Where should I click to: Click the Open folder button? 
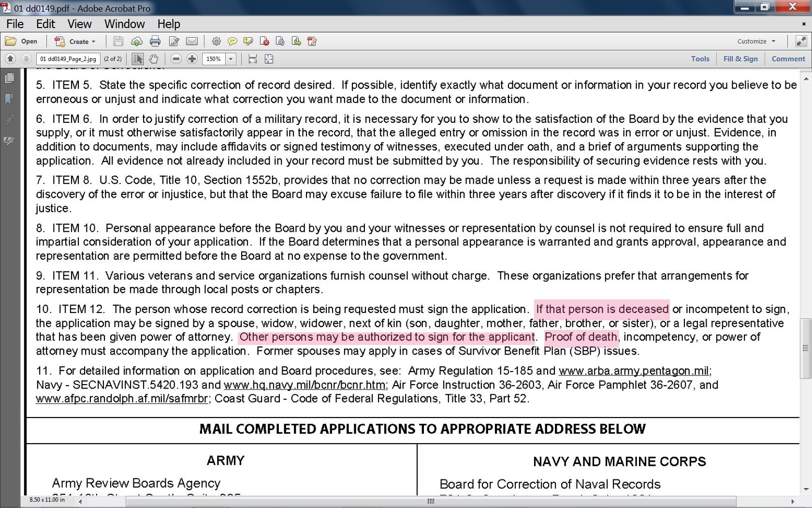point(21,42)
